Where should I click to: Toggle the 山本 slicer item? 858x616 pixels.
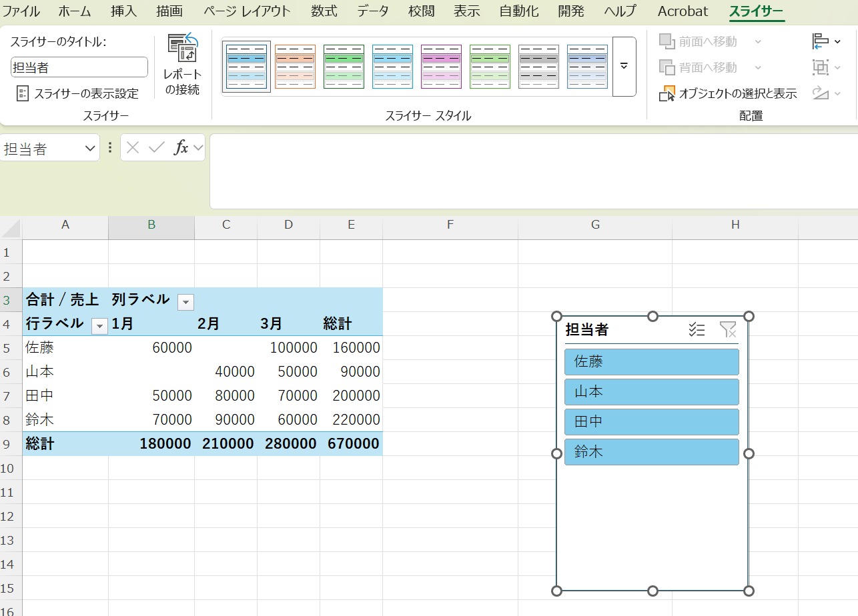[651, 392]
